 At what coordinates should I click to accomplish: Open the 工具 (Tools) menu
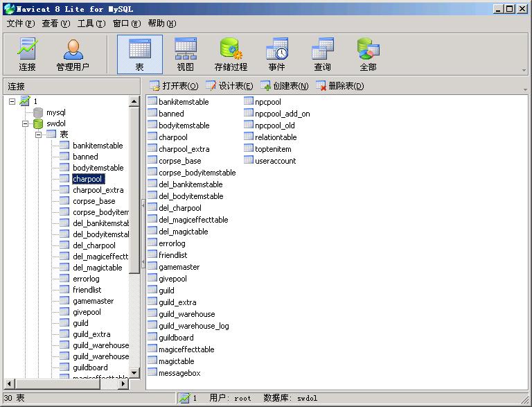pos(91,24)
